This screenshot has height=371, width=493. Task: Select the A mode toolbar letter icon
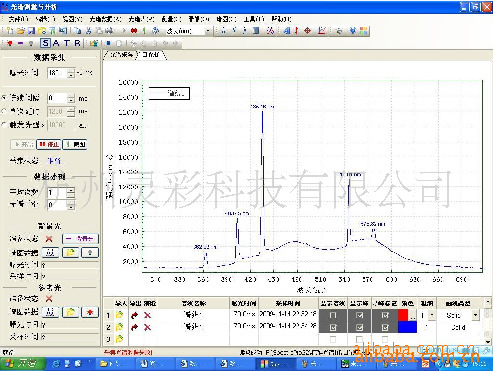[x=56, y=43]
